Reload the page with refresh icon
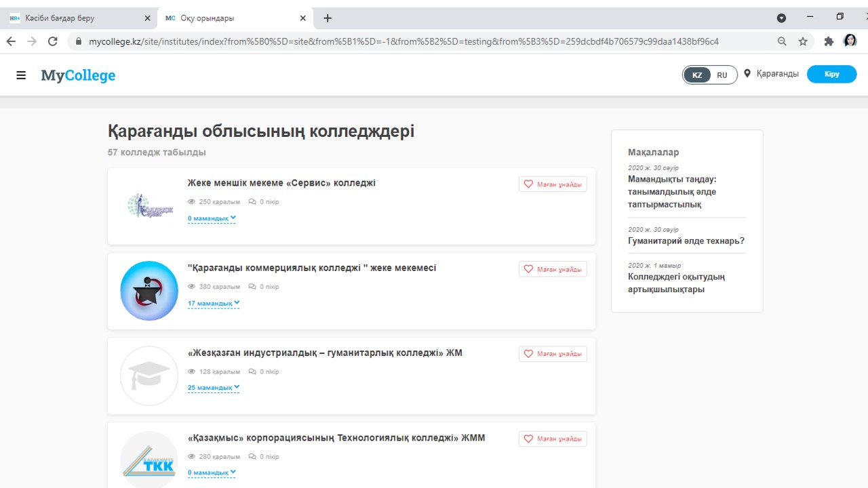This screenshot has height=488, width=868. [x=53, y=41]
